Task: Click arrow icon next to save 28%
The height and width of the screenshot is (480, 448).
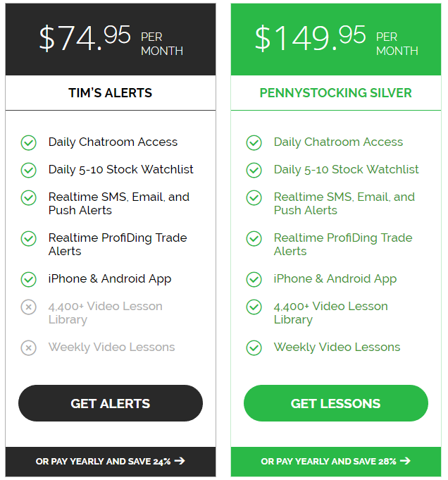Action: [x=405, y=461]
